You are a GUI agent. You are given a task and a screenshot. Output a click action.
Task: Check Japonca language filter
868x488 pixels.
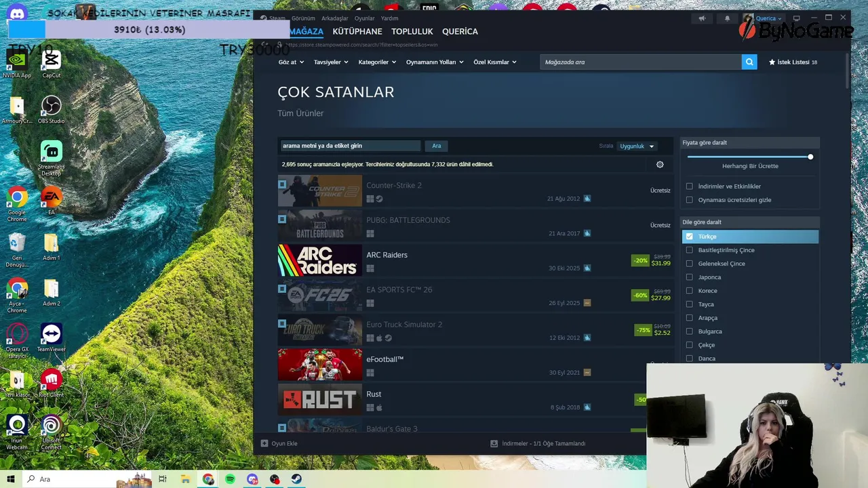coord(690,277)
